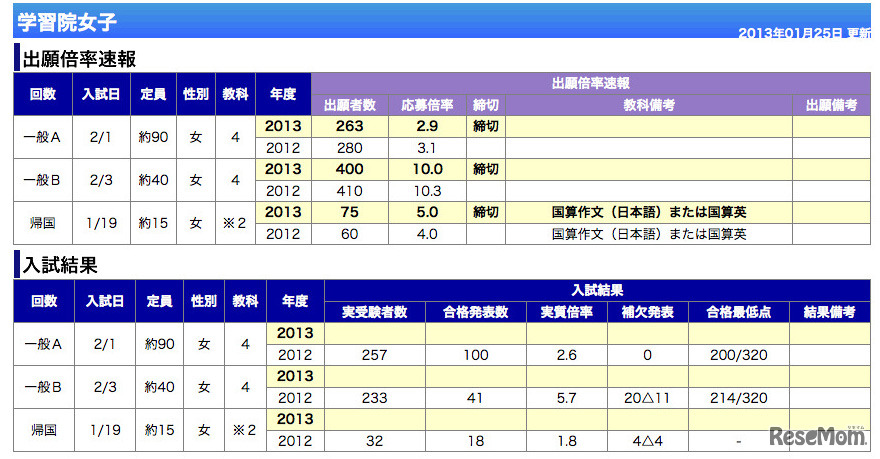Select the 入試結果 section heading above the second table

[x=60, y=265]
